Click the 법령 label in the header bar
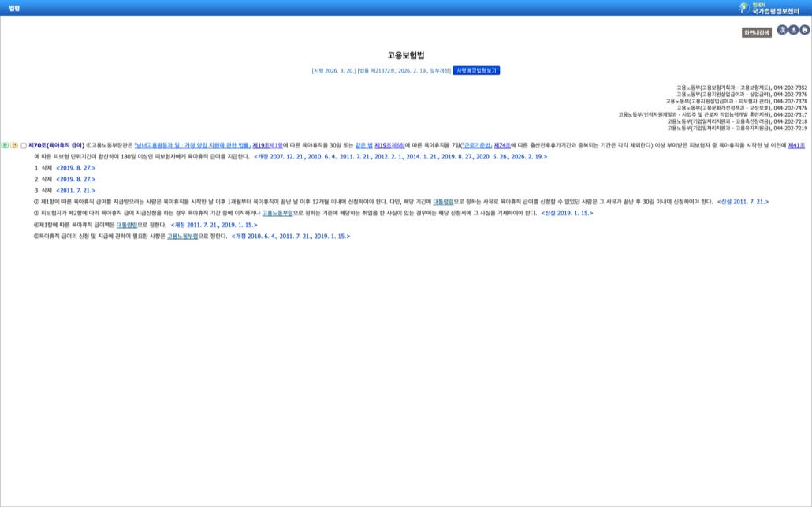The width and height of the screenshot is (812, 507). 14,8
